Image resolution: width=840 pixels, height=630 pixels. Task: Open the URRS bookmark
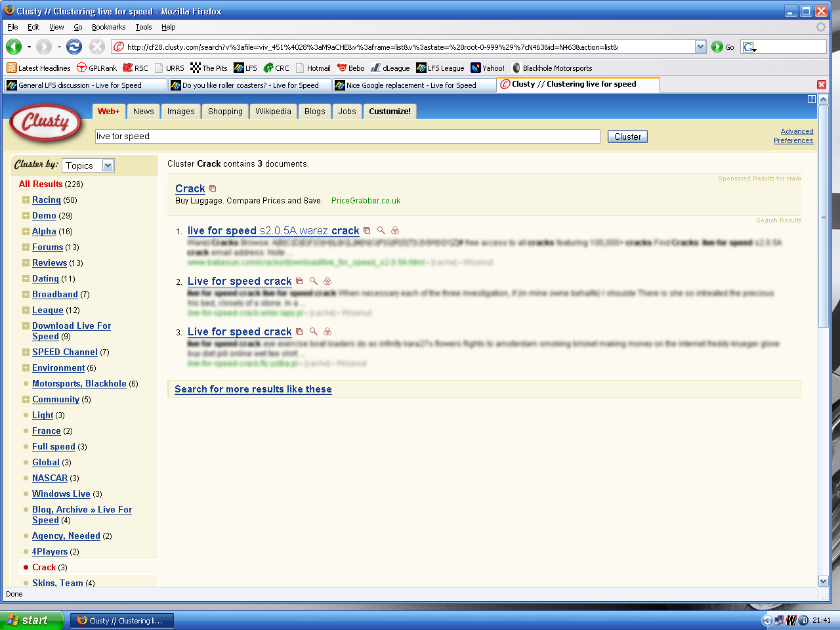(x=169, y=68)
